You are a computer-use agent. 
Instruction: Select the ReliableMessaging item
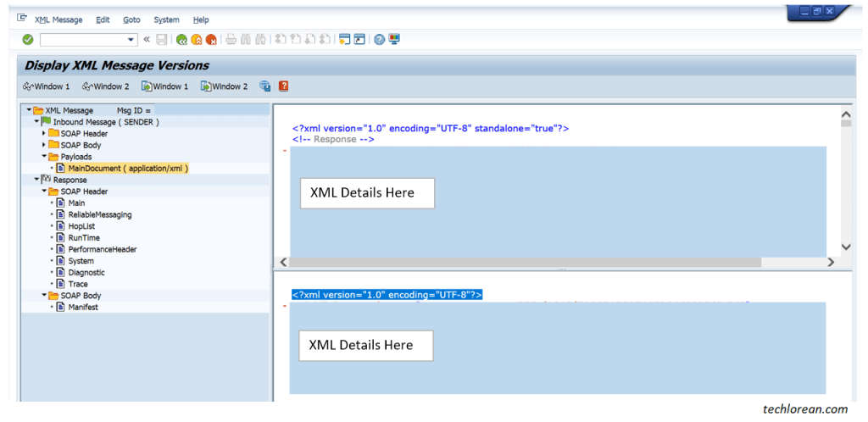tap(100, 214)
